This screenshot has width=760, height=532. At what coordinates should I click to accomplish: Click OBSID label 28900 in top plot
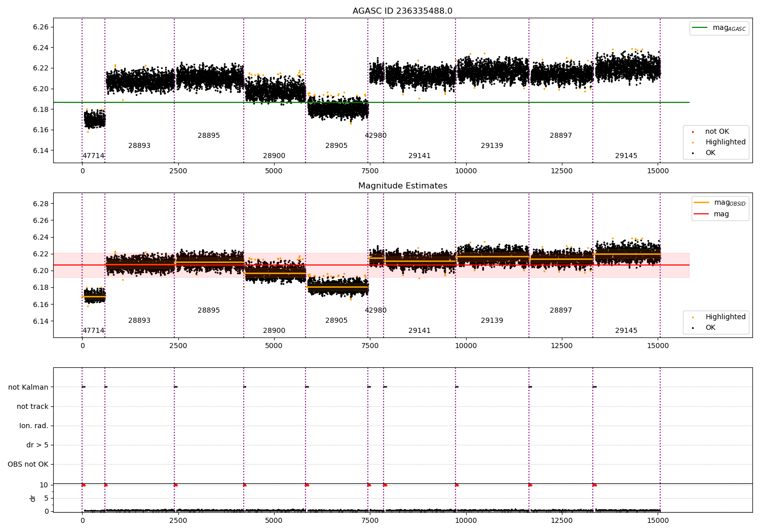pyautogui.click(x=274, y=156)
